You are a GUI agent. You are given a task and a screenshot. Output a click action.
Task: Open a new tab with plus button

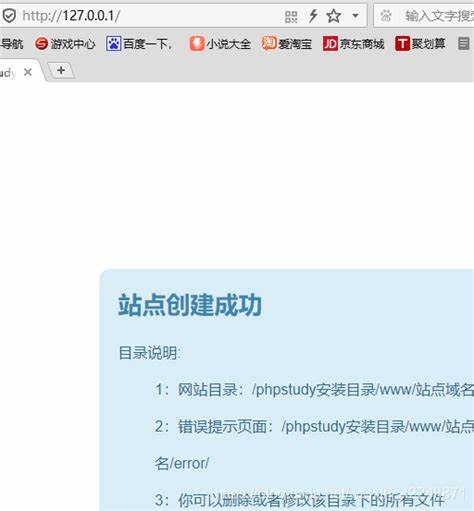coord(61,71)
